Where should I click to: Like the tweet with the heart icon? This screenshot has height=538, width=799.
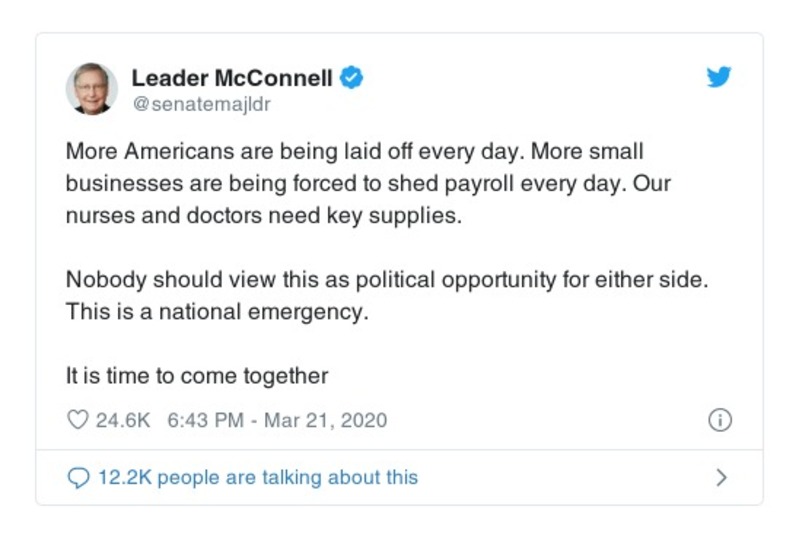78,420
